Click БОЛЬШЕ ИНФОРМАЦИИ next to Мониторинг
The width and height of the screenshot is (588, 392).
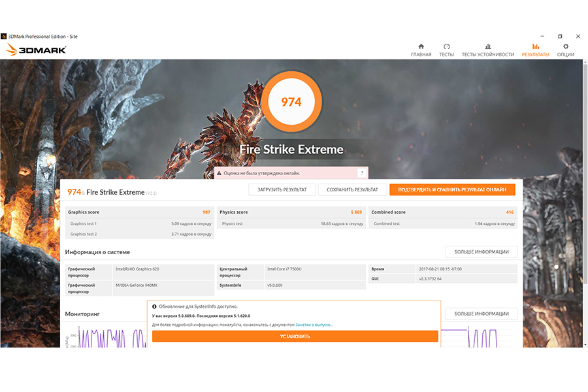click(482, 314)
